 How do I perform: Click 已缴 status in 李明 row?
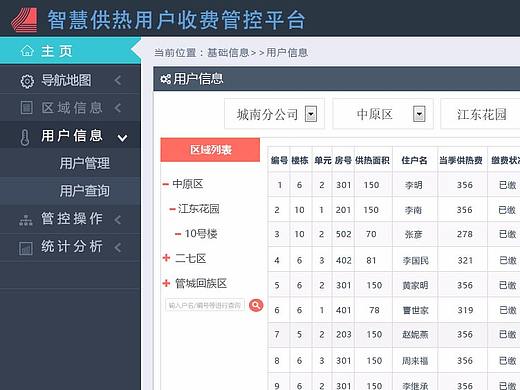tap(507, 185)
